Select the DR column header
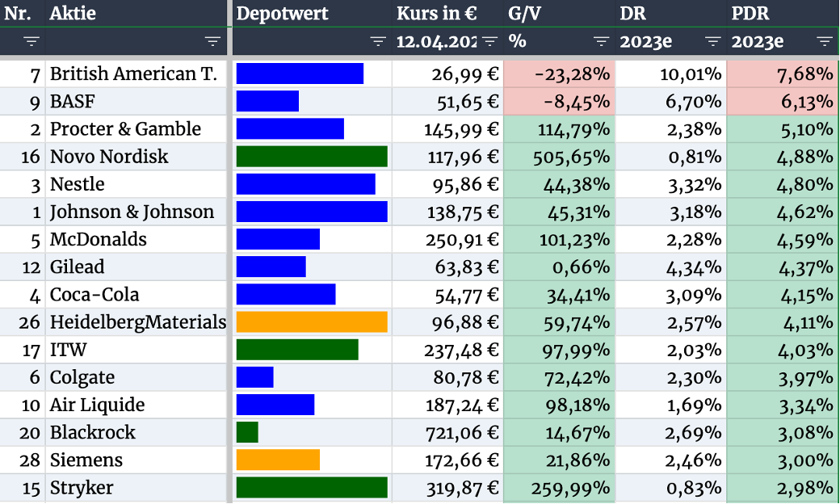 pyautogui.click(x=670, y=14)
